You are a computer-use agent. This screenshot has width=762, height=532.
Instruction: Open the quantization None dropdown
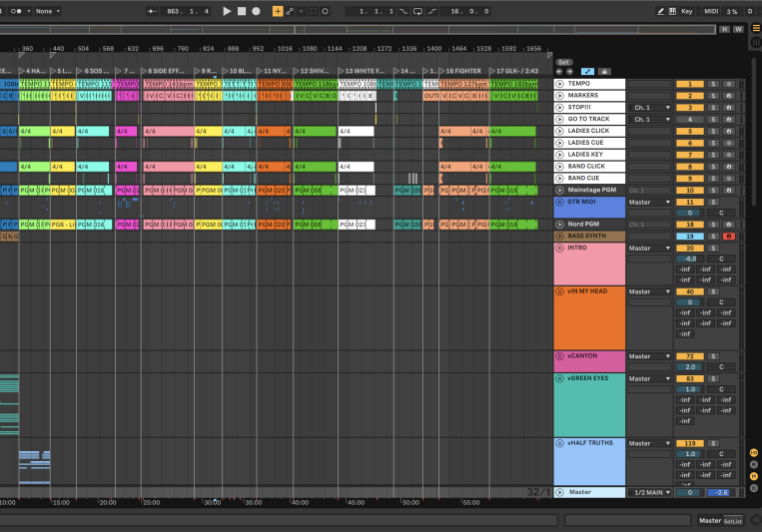pyautogui.click(x=48, y=11)
